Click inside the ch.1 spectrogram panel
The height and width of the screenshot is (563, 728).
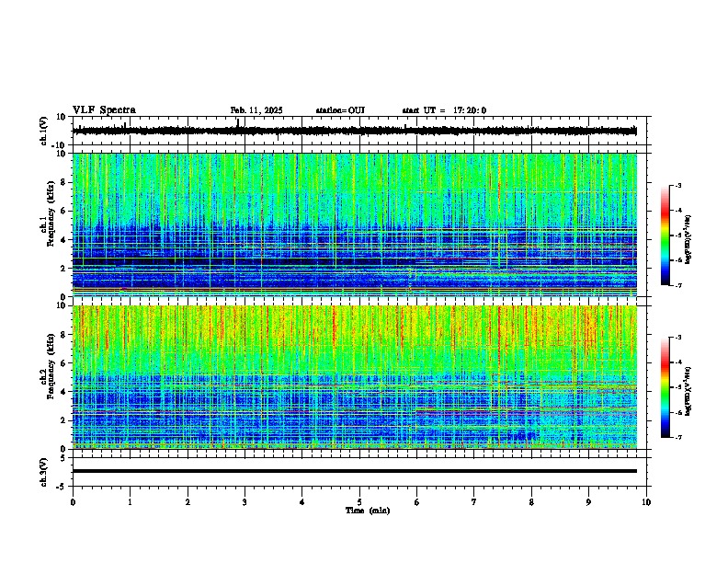coord(355,224)
